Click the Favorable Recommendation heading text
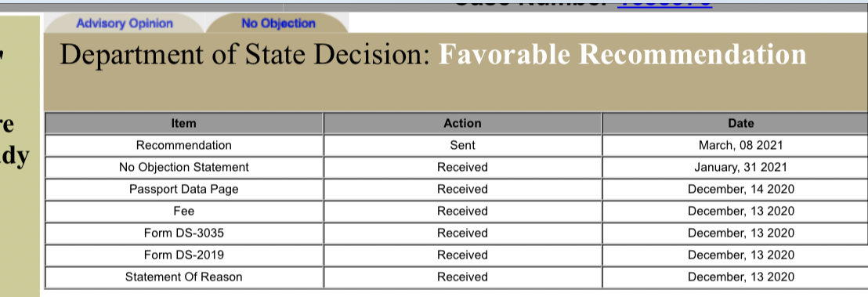Screen dimensions: 868x297 coord(622,54)
